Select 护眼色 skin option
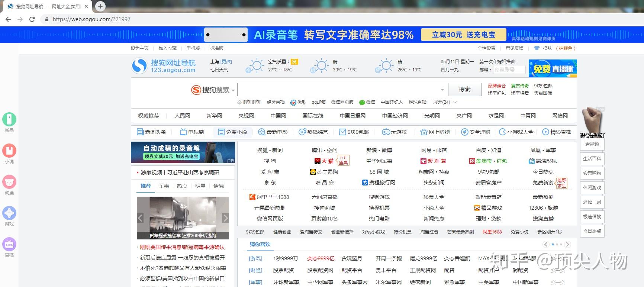Screen dimensions: 644x287 click(566, 48)
